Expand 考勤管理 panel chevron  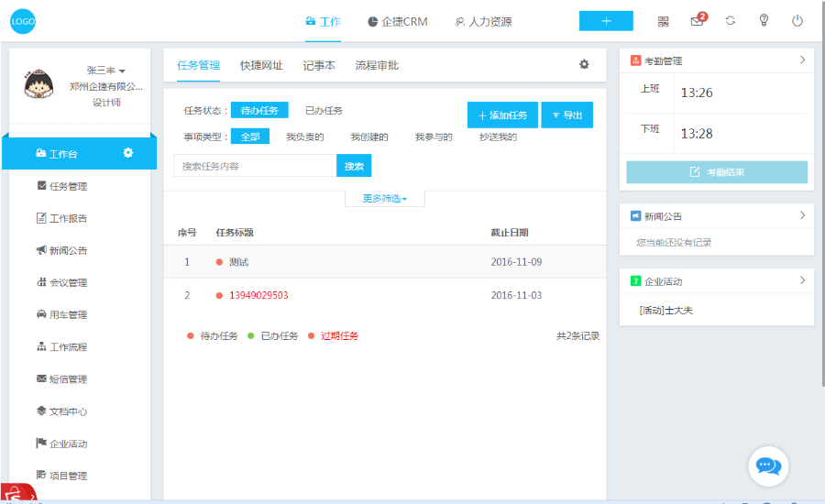[802, 60]
